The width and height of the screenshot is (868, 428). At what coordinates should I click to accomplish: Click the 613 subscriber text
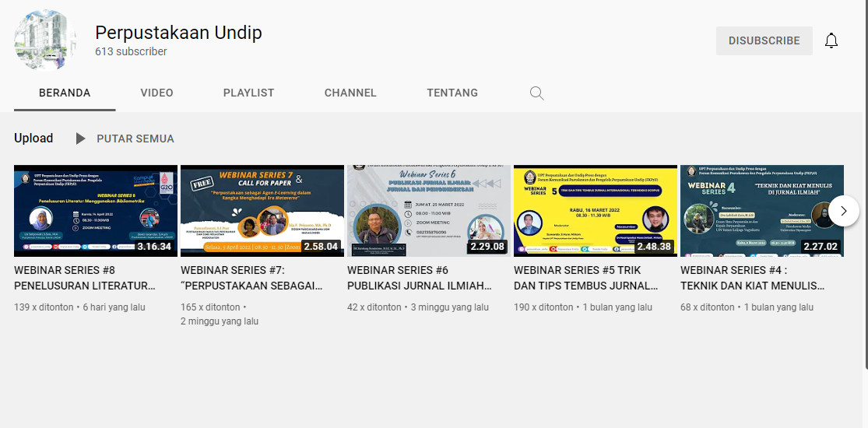pos(132,51)
